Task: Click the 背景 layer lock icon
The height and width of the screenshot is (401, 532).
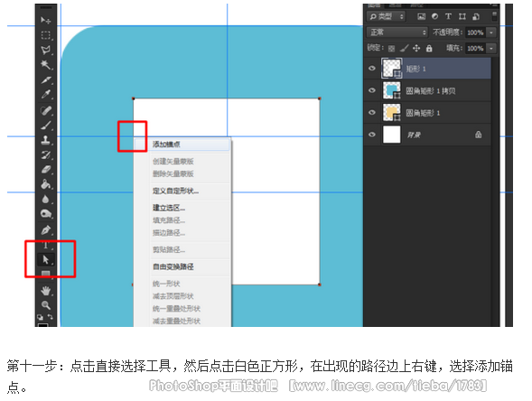Action: point(479,135)
